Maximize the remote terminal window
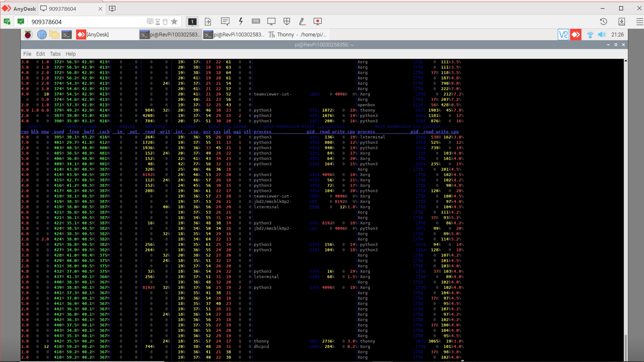This screenshot has height=362, width=644. (x=616, y=45)
